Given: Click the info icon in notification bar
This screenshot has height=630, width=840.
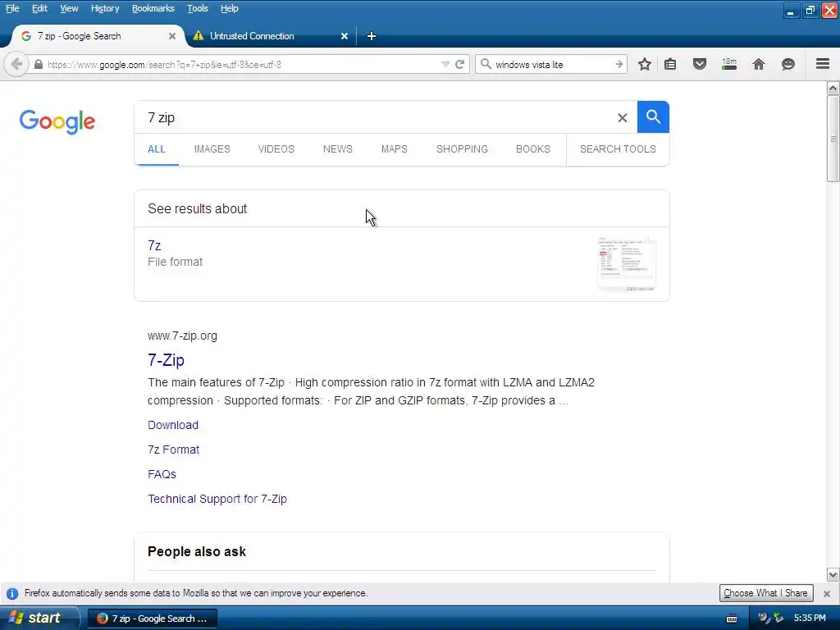Looking at the screenshot, I should (12, 594).
